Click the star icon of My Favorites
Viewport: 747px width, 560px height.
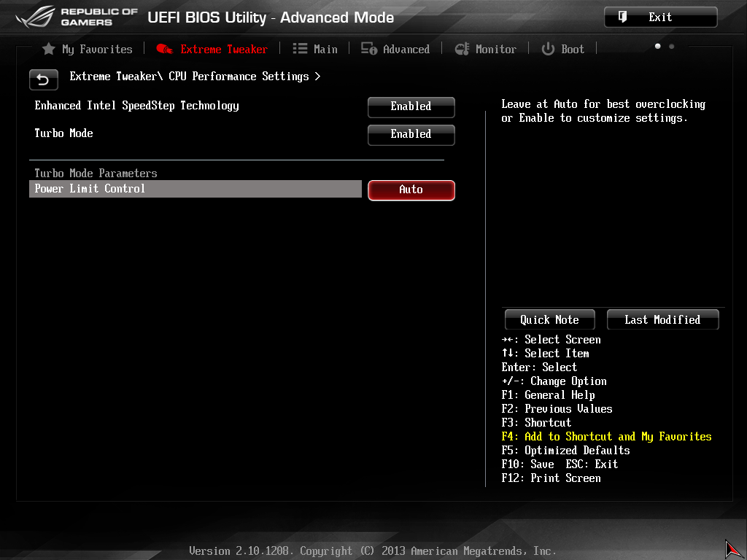point(49,49)
